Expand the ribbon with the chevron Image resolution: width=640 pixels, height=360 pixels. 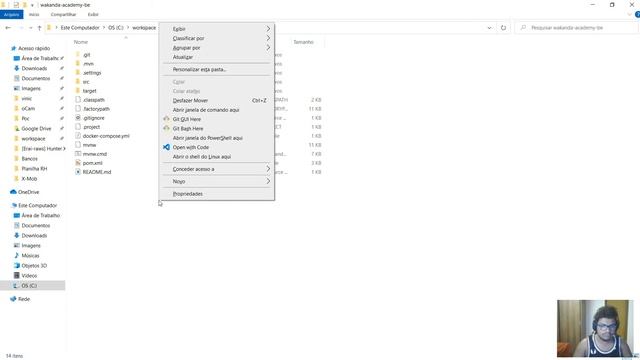(629, 15)
